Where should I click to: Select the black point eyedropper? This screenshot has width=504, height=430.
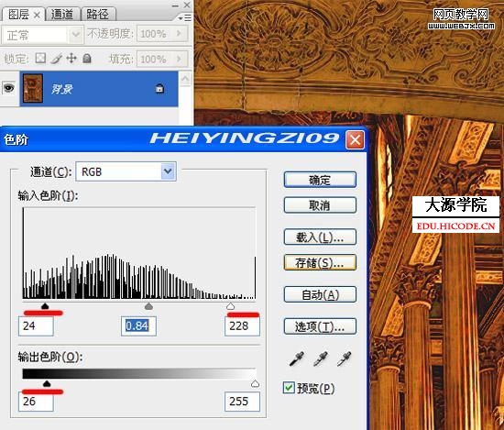click(297, 358)
